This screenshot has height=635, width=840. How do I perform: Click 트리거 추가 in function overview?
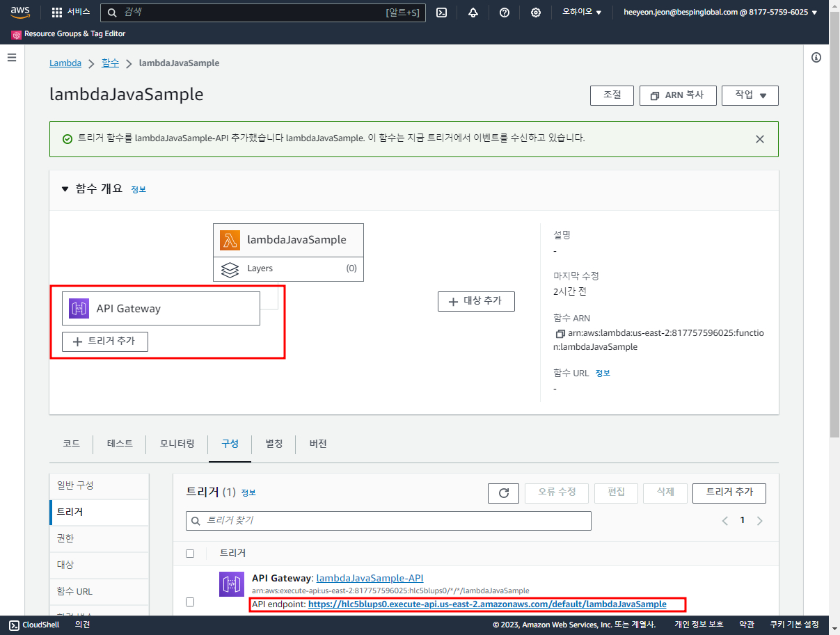point(105,341)
